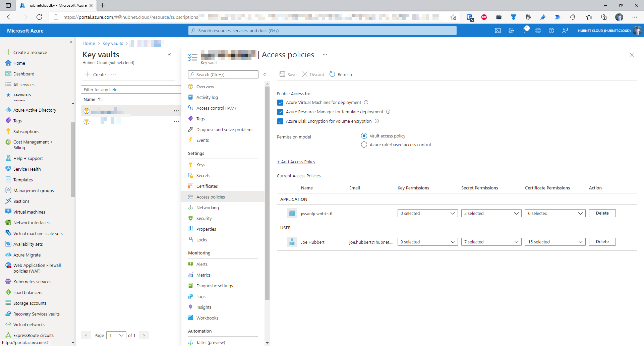Image resolution: width=644 pixels, height=346 pixels.
Task: Show info for Azure Virtual Machines deployment
Action: 366,102
